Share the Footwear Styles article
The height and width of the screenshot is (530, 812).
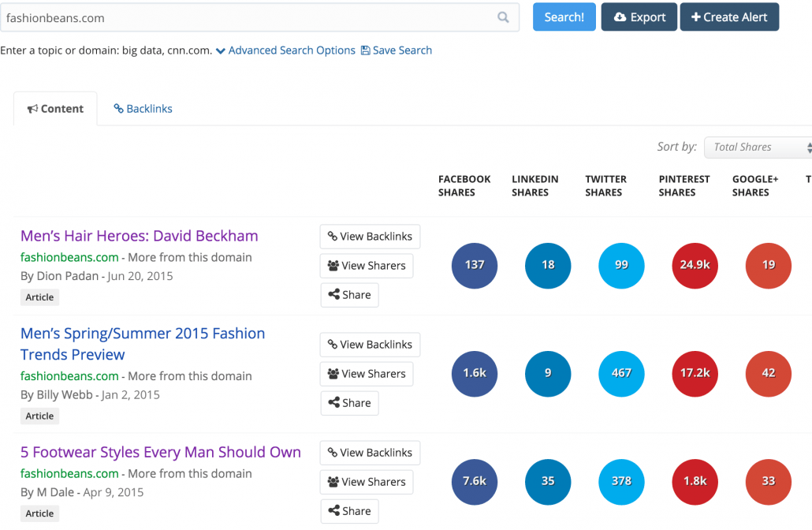pos(349,511)
